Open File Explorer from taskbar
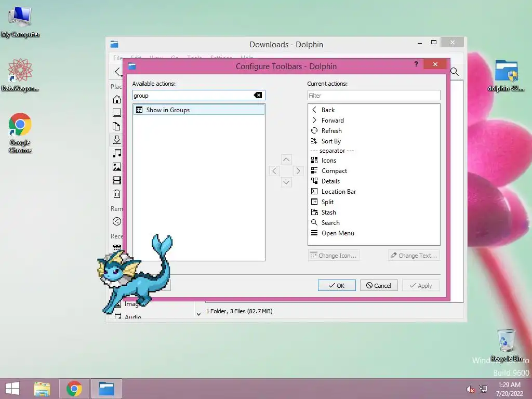This screenshot has width=532, height=399. pos(42,389)
